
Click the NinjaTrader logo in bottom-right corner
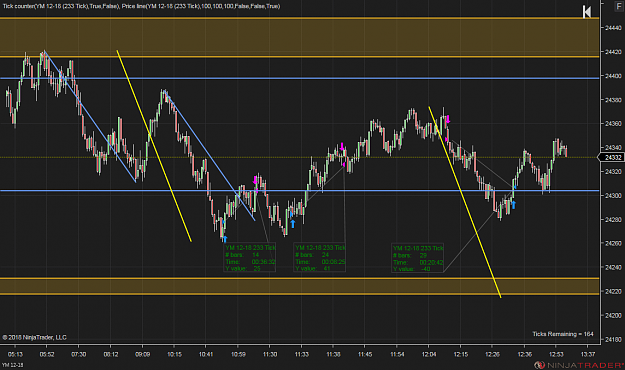coord(579,365)
